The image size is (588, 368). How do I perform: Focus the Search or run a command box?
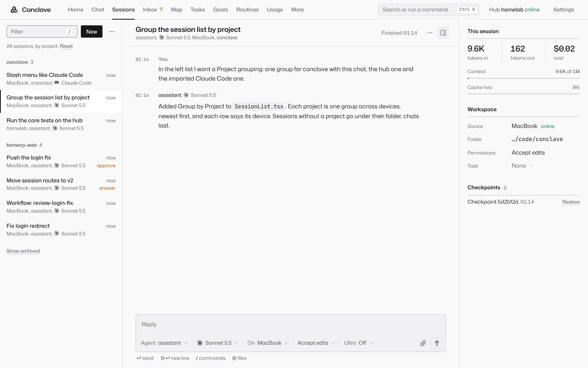pos(428,9)
